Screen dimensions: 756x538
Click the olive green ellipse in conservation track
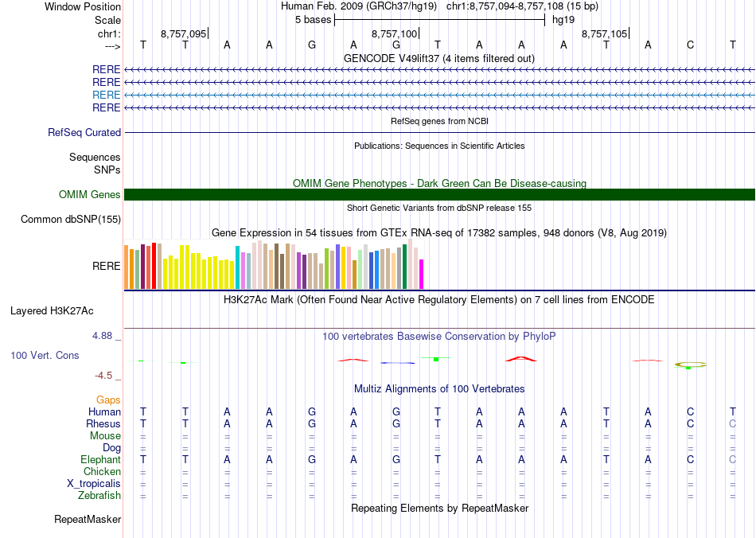(690, 365)
